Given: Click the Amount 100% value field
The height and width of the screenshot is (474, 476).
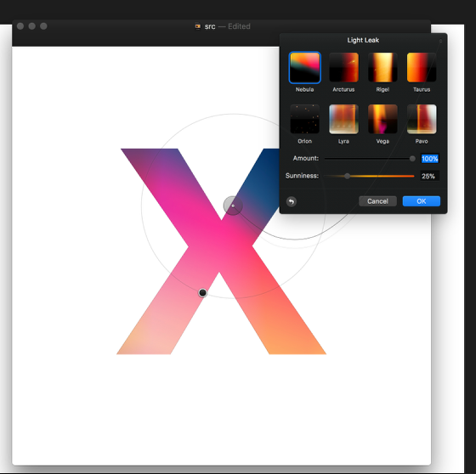Looking at the screenshot, I should [x=429, y=158].
